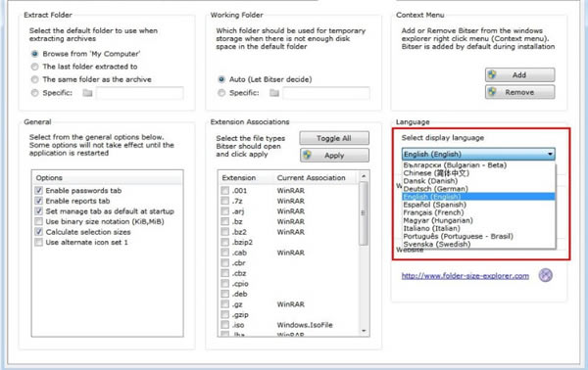
Task: Choose Español (Spanish) language
Action: click(478, 205)
